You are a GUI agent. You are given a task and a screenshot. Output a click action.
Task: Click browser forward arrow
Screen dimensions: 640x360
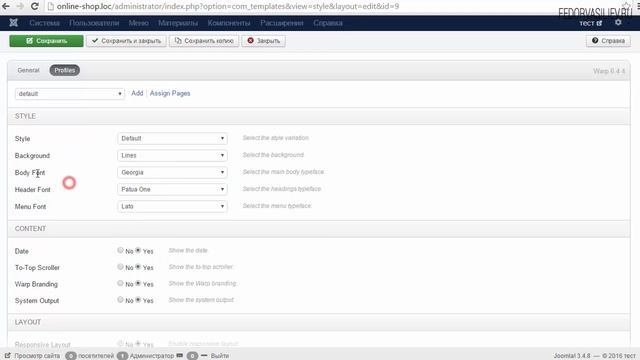(x=20, y=6)
